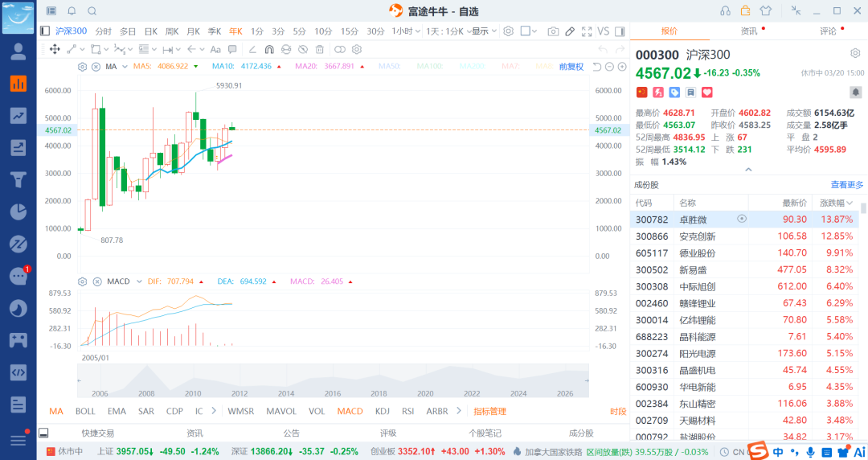Image resolution: width=868 pixels, height=460 pixels.
Task: Click 时段 time period button
Action: coord(618,411)
